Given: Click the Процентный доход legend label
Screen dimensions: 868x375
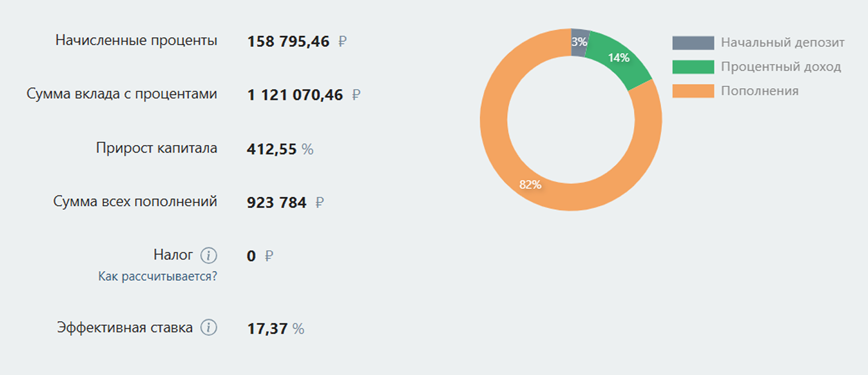Looking at the screenshot, I should pyautogui.click(x=781, y=67).
